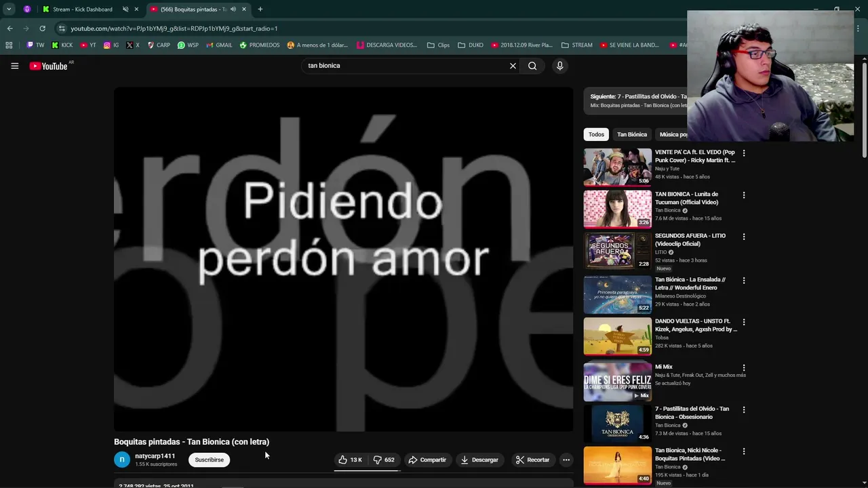Open a new browser tab
Viewport: 868px width, 488px height.
[x=260, y=9]
